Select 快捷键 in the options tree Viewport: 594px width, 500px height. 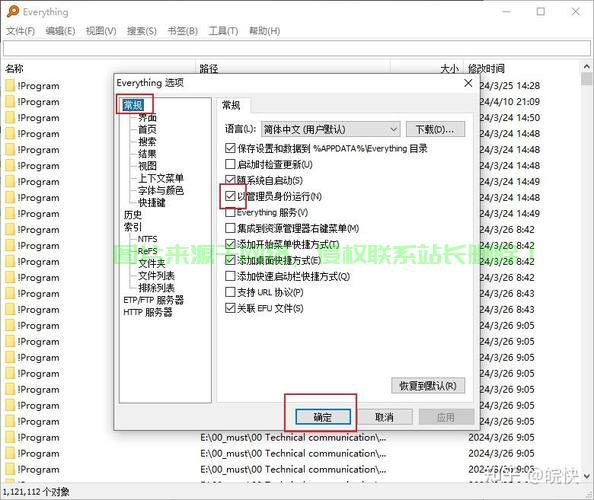(x=152, y=202)
